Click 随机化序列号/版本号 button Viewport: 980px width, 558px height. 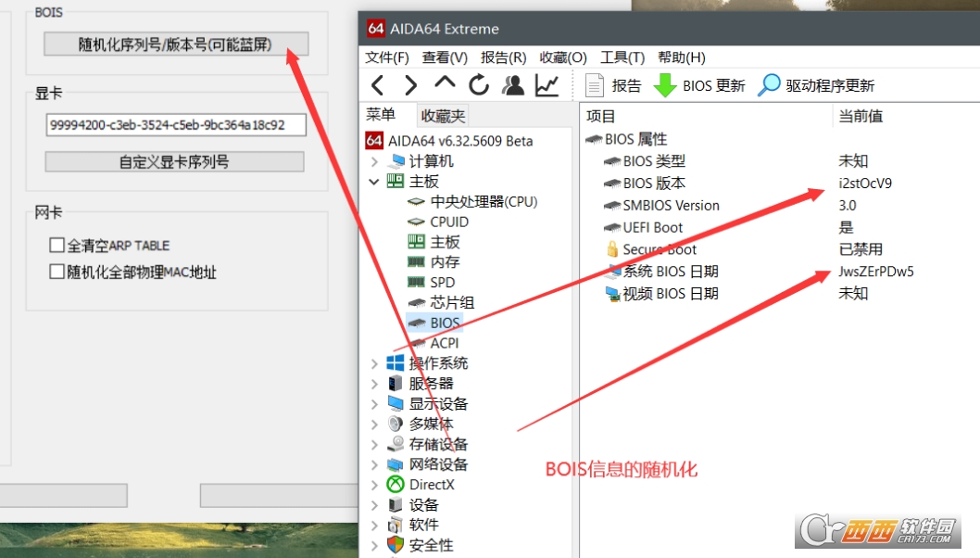(175, 44)
